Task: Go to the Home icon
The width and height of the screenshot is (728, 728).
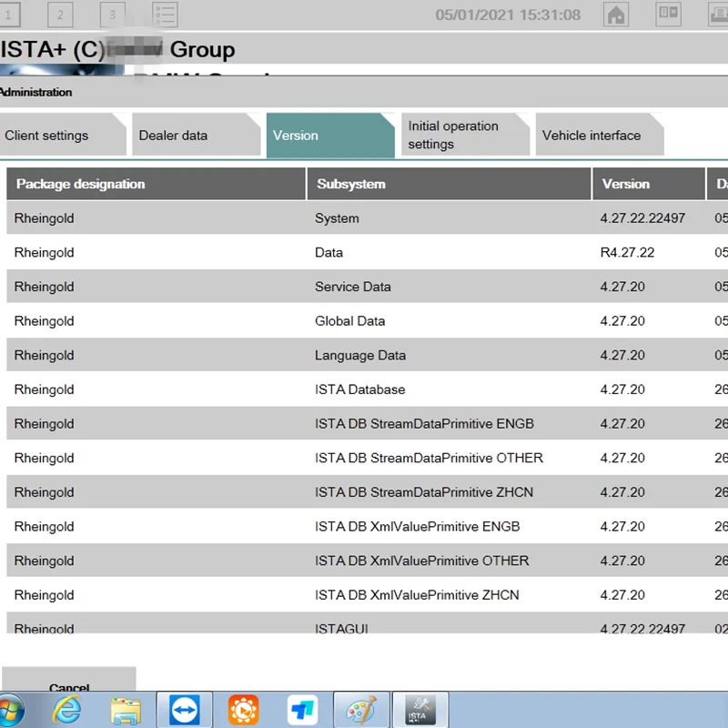Action: 616,15
